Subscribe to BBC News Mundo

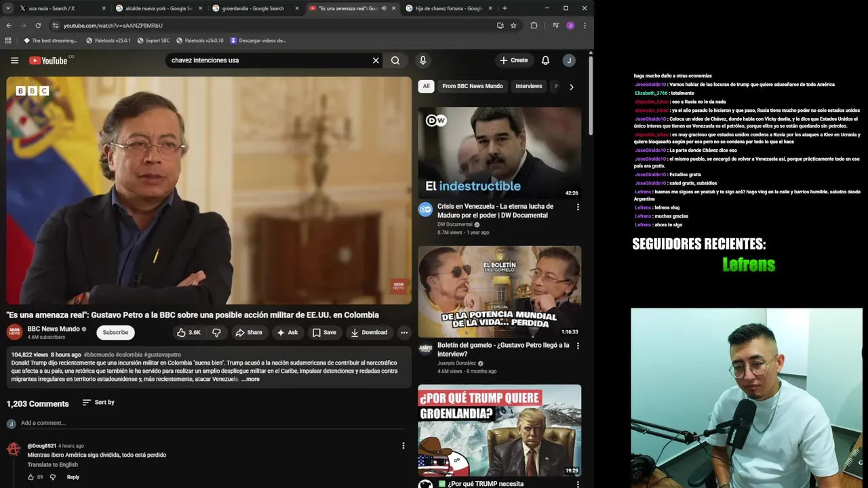[x=115, y=332]
